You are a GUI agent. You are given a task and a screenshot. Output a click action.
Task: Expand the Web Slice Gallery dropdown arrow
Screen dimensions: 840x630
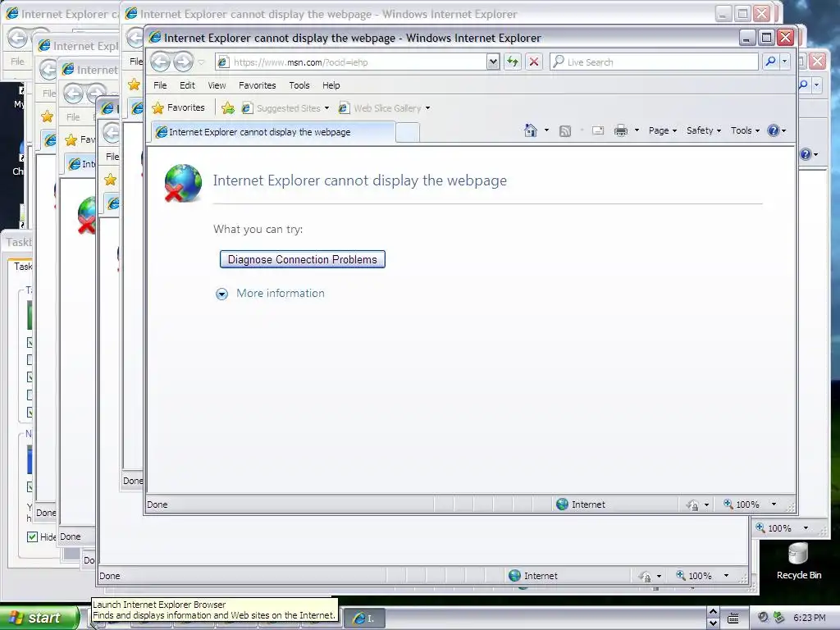[427, 108]
